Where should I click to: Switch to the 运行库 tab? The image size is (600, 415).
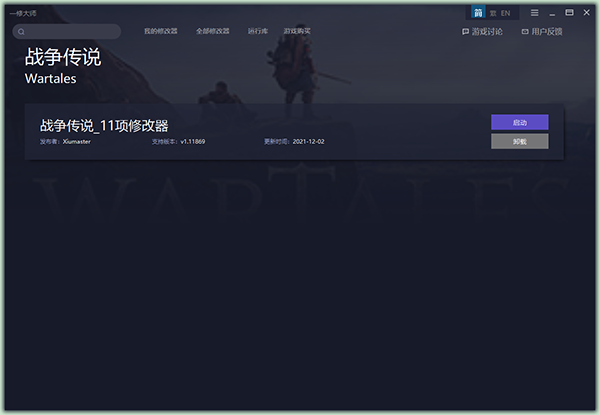tap(258, 31)
